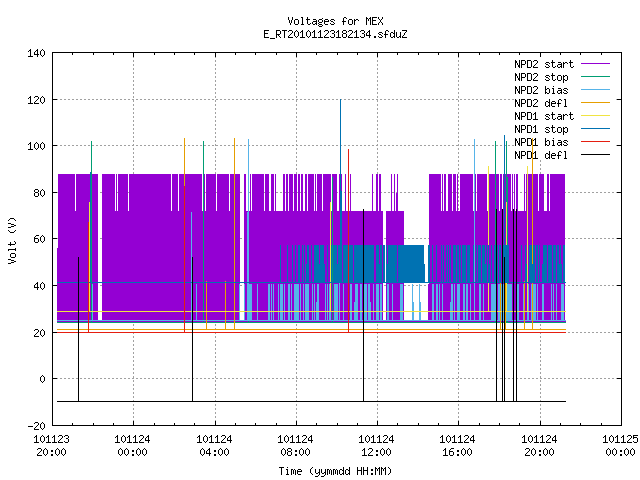The width and height of the screenshot is (640, 480).
Task: Click the NPD1 stop spike peaking at 120 volts
Action: [340, 171]
